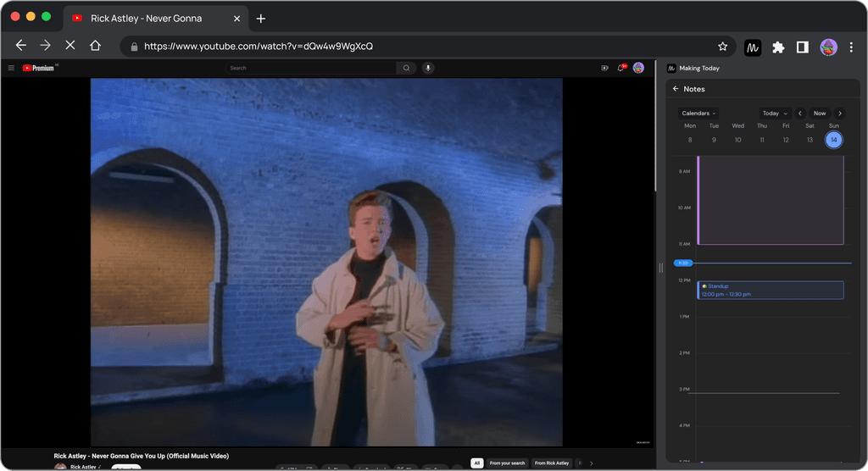Click the address bar URL
Viewport: 868px width, 471px height.
pos(259,47)
